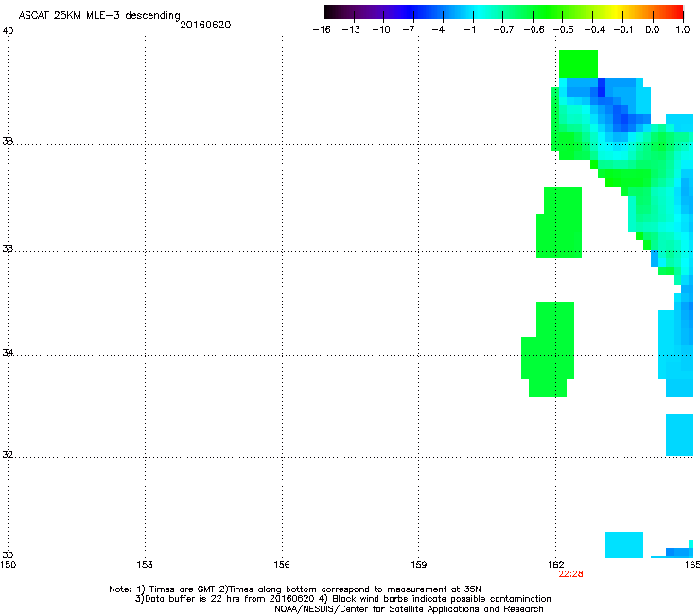Click the 156 longitude axis label

coord(282,565)
